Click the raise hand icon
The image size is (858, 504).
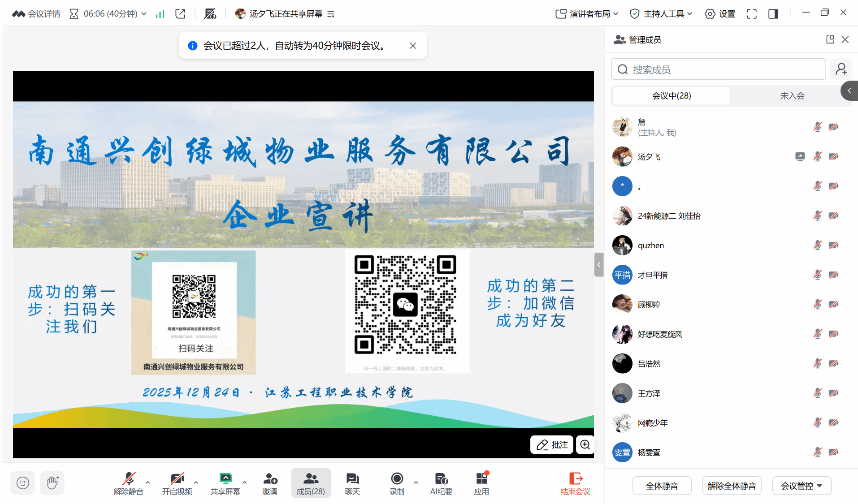52,483
